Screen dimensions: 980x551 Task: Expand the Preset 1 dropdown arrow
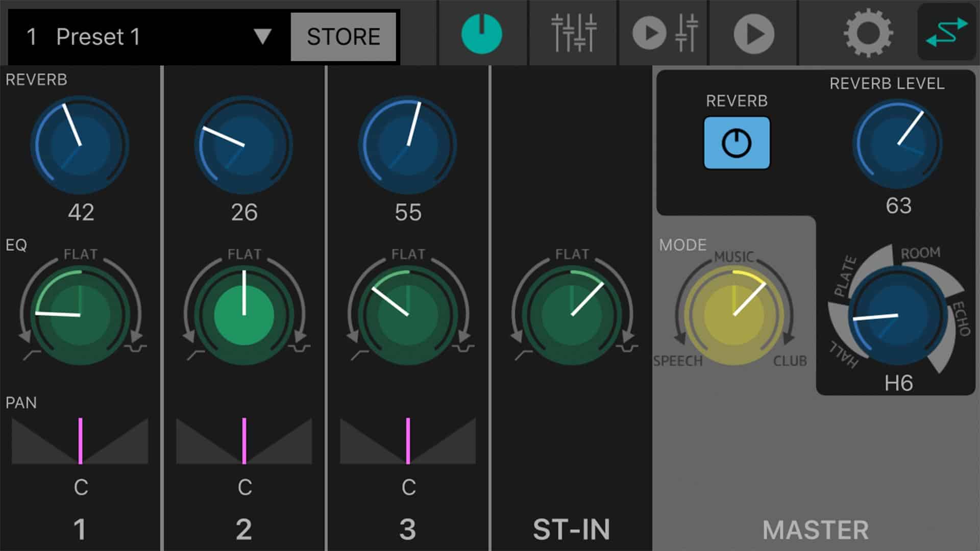click(x=263, y=36)
